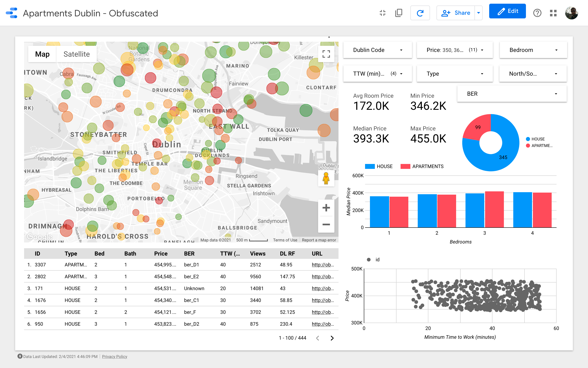Image resolution: width=588 pixels, height=368 pixels.
Task: Refresh the report data
Action: (420, 13)
